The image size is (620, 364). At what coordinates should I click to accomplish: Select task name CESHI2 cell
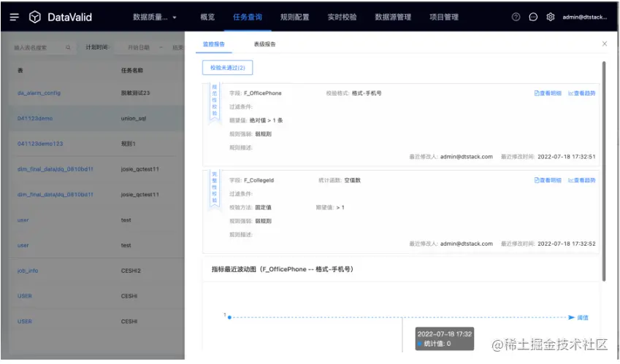131,271
